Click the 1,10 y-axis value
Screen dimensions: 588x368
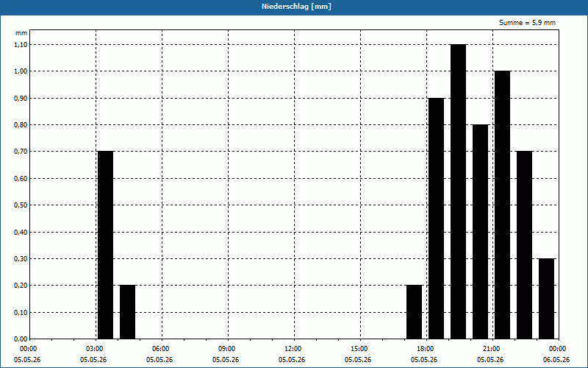pos(21,44)
